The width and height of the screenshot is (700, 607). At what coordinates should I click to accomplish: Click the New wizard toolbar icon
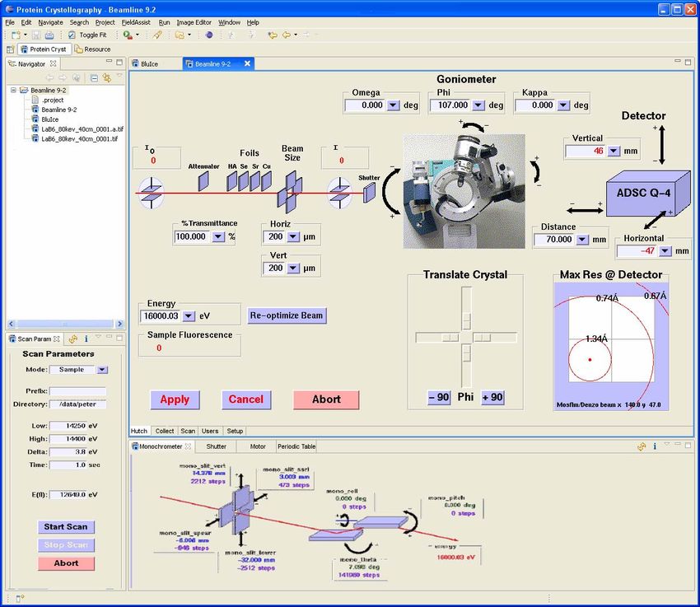tap(16, 35)
